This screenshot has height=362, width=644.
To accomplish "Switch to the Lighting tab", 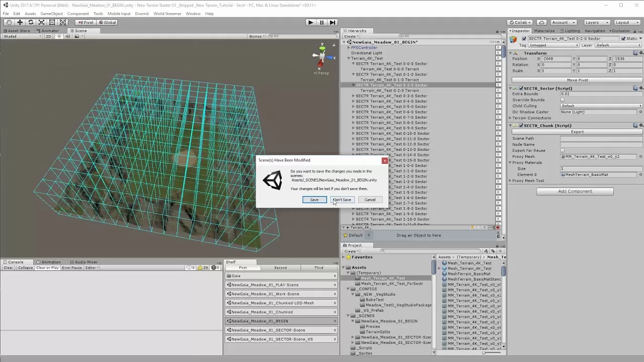I will 570,31.
